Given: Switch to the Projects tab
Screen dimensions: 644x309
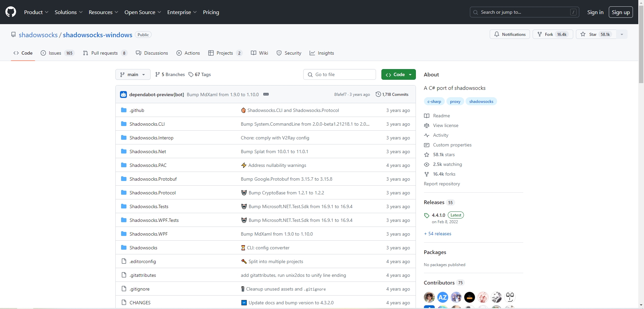Looking at the screenshot, I should [x=225, y=53].
